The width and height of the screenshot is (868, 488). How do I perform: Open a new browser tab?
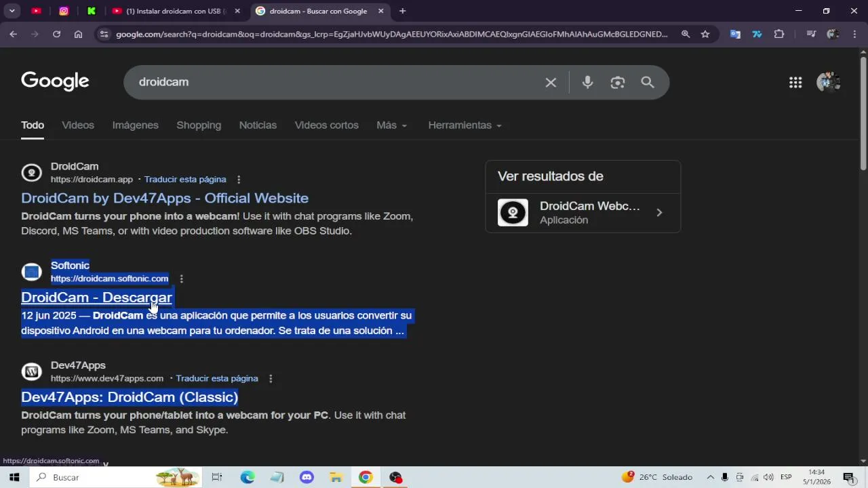[402, 11]
